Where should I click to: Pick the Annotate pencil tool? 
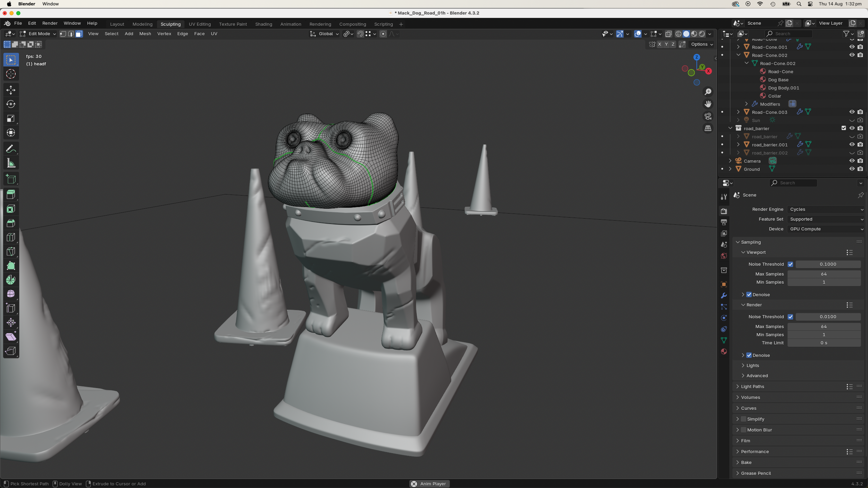coord(11,149)
